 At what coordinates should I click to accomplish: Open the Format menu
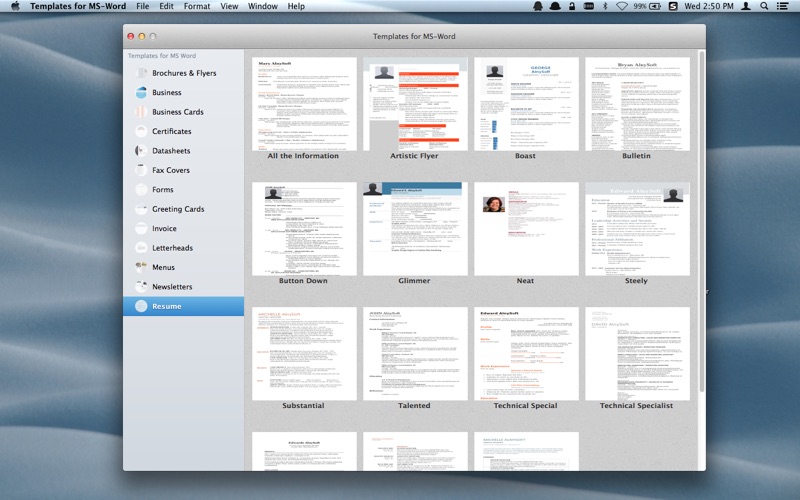(197, 6)
